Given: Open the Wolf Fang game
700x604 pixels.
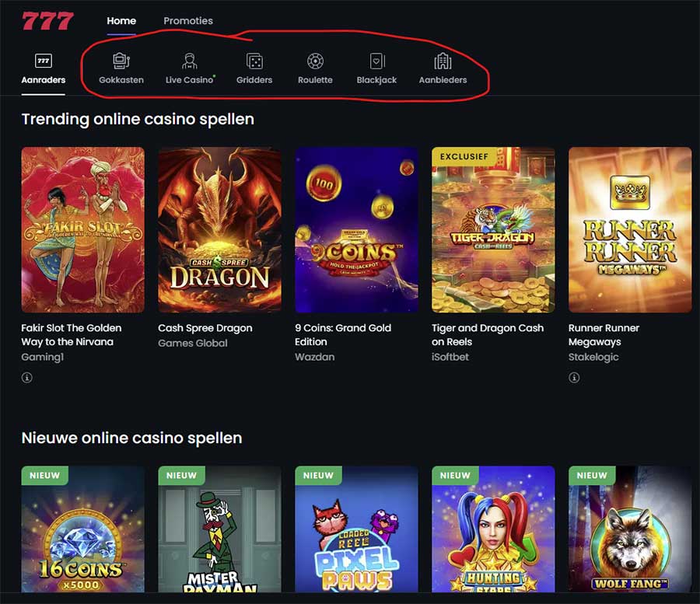Looking at the screenshot, I should pyautogui.click(x=630, y=529).
